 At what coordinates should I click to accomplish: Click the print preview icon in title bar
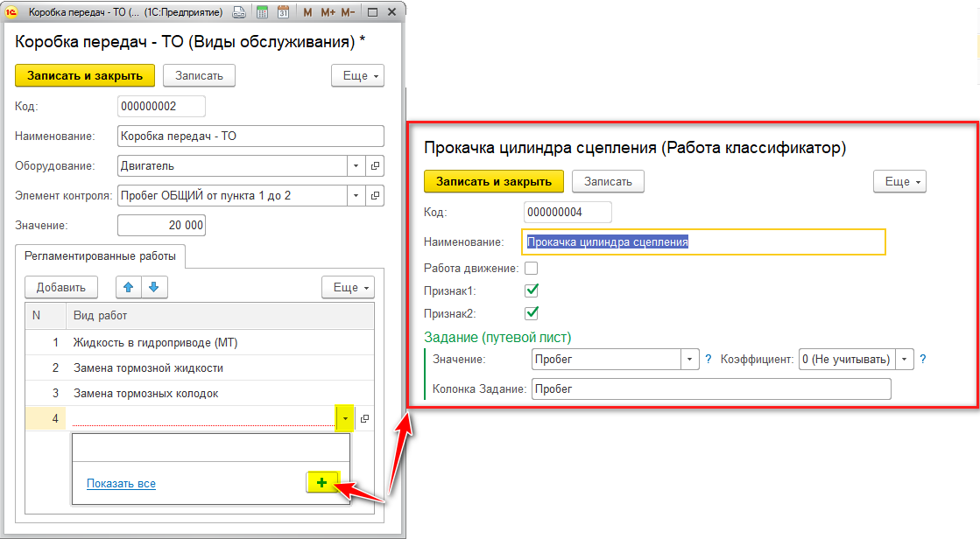(x=239, y=13)
